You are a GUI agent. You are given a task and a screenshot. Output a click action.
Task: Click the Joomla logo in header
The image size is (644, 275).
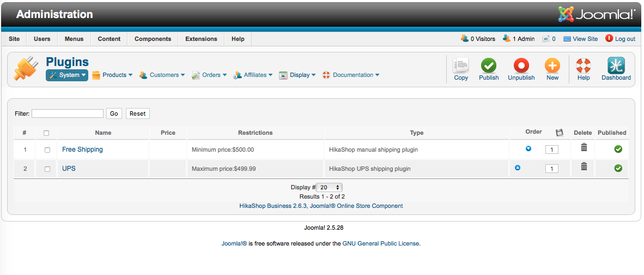click(x=597, y=14)
